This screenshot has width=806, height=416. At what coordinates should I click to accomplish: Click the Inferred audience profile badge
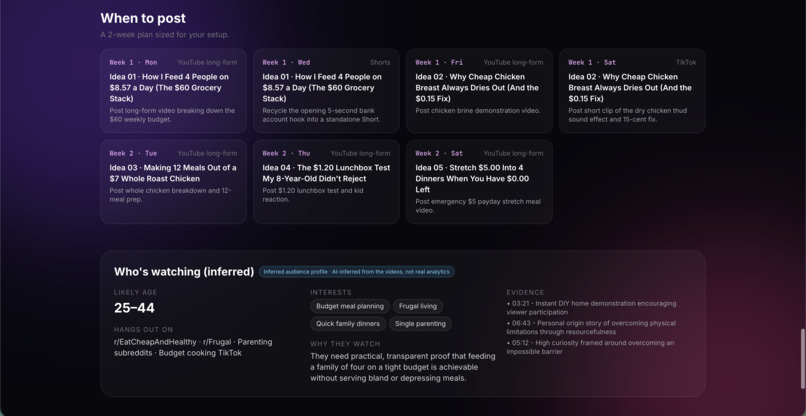[x=356, y=272]
